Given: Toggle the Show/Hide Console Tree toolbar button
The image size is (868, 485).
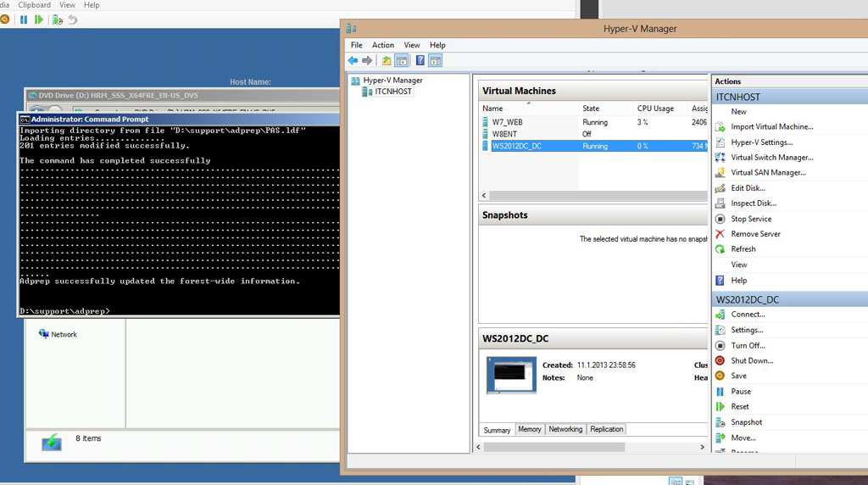Looking at the screenshot, I should [402, 61].
